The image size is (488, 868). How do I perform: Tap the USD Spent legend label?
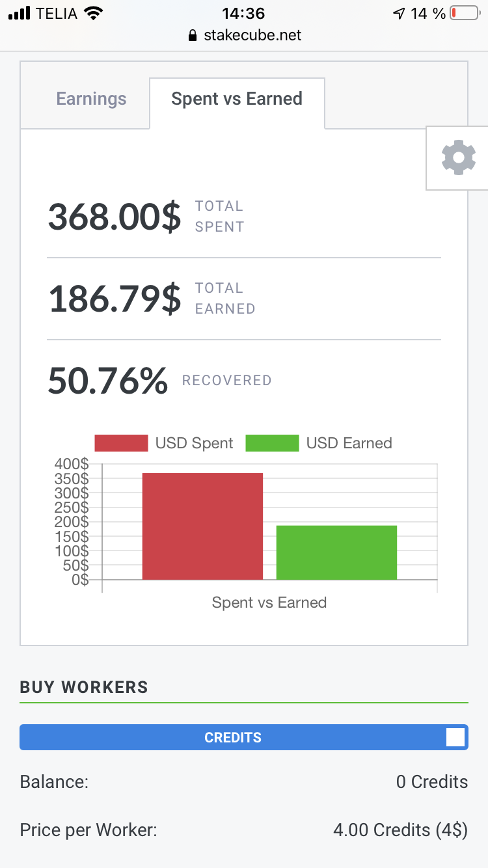point(194,443)
